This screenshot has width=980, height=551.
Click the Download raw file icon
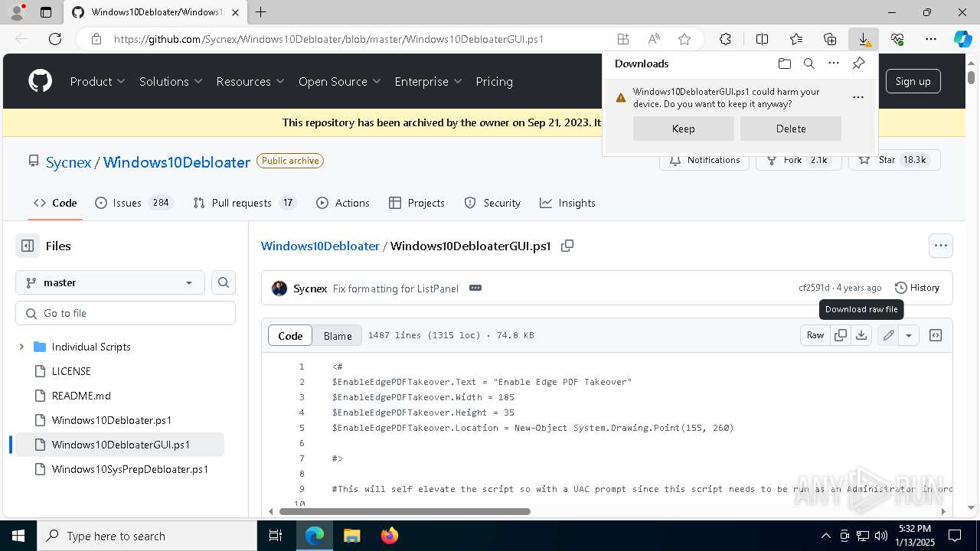861,335
